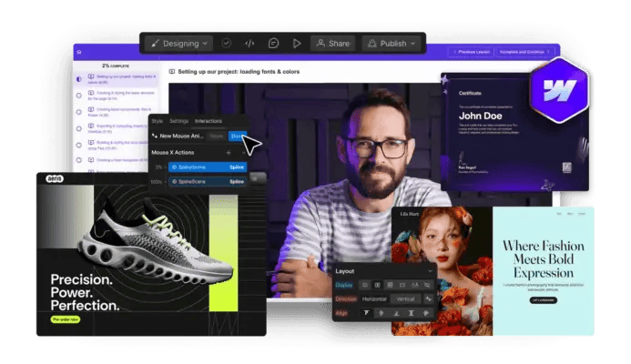Viewport: 631px width, 364px height.
Task: Go to Previous Lesson
Action: [x=471, y=52]
